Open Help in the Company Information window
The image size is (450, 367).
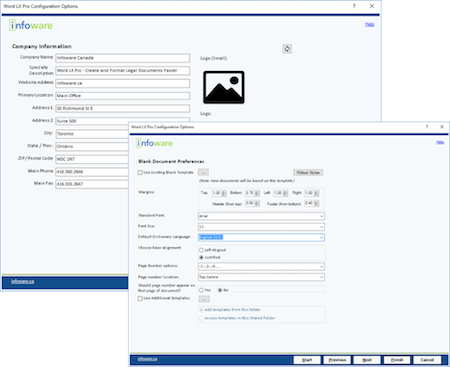tap(369, 24)
